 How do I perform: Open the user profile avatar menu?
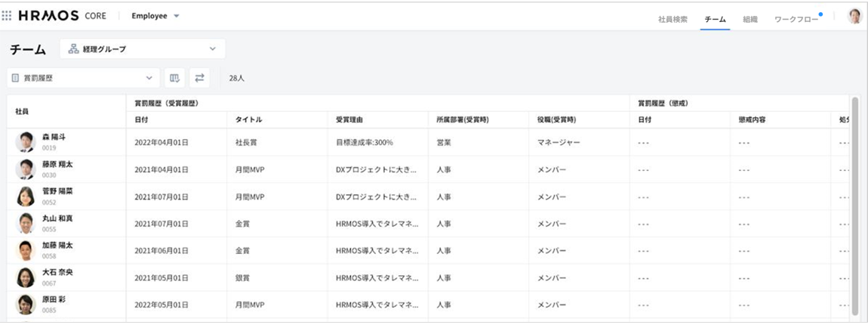click(x=854, y=17)
